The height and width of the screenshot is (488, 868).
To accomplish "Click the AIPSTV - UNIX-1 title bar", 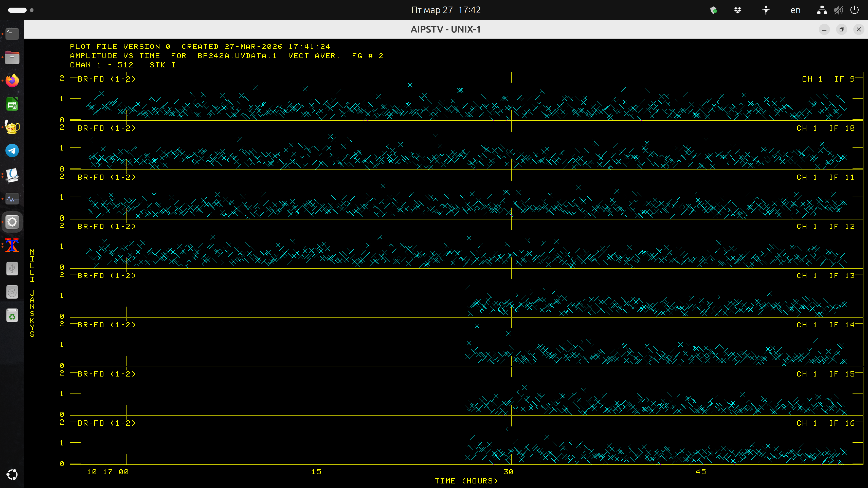I will click(445, 29).
